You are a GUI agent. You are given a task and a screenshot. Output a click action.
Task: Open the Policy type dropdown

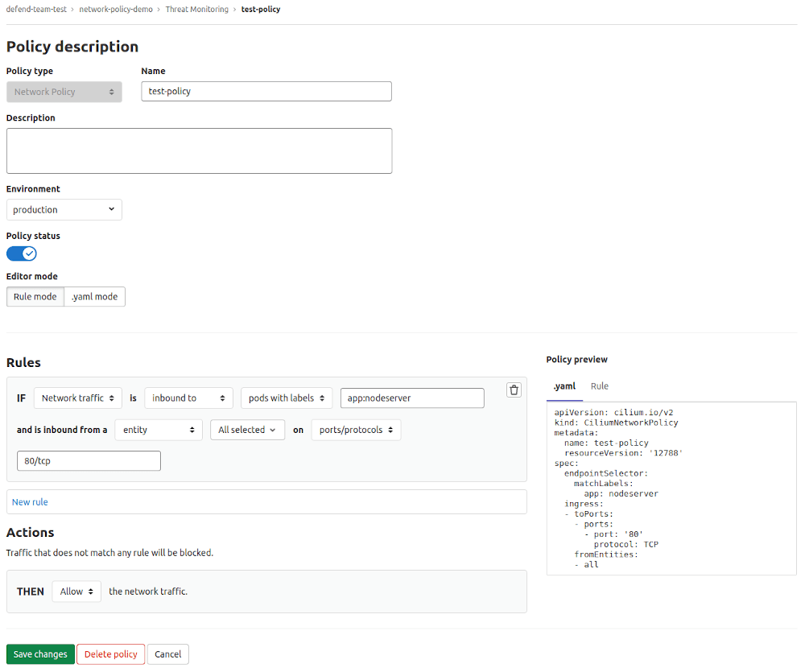64,91
